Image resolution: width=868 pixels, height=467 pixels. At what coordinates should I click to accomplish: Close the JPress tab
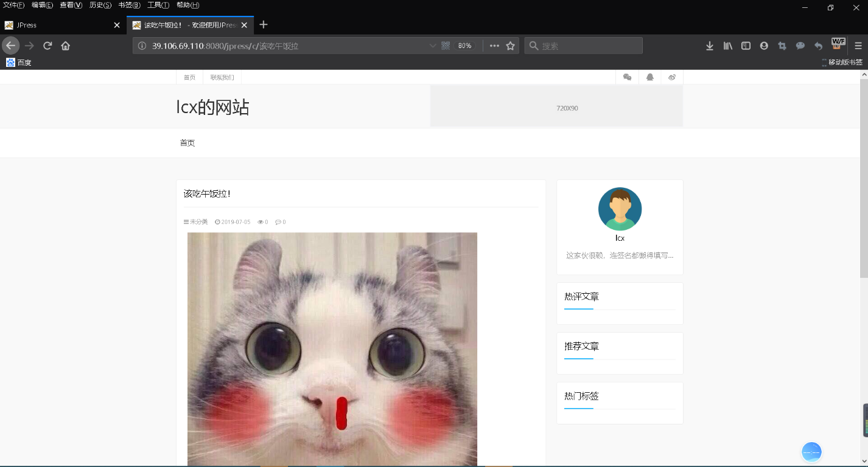coord(117,25)
